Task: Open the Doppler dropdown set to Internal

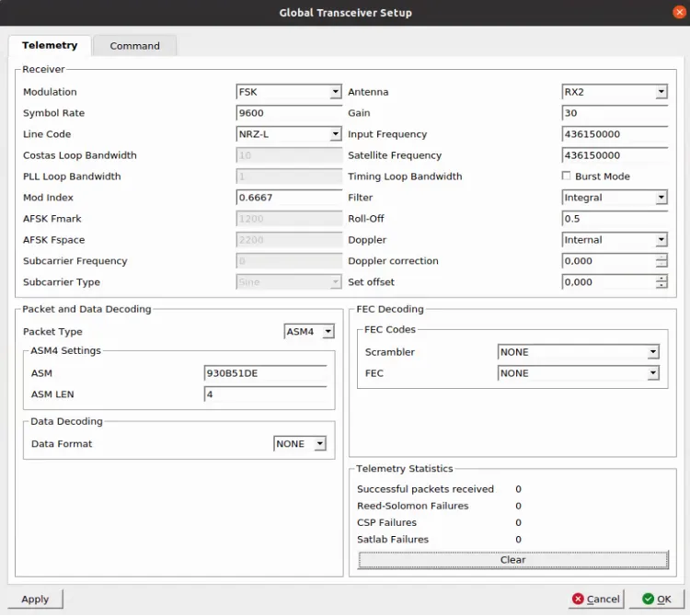Action: pos(615,240)
